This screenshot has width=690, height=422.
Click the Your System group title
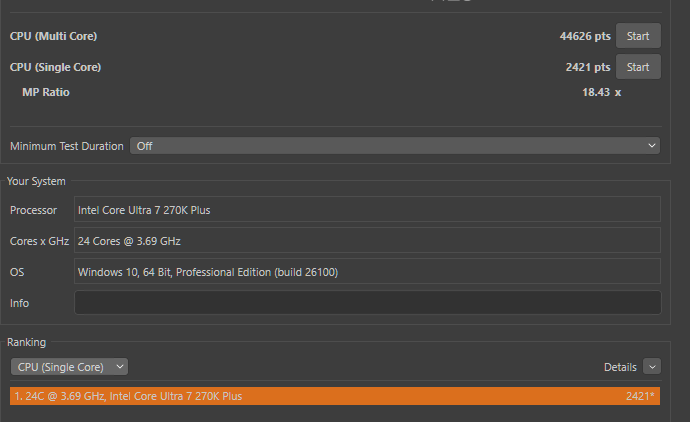[x=36, y=181]
